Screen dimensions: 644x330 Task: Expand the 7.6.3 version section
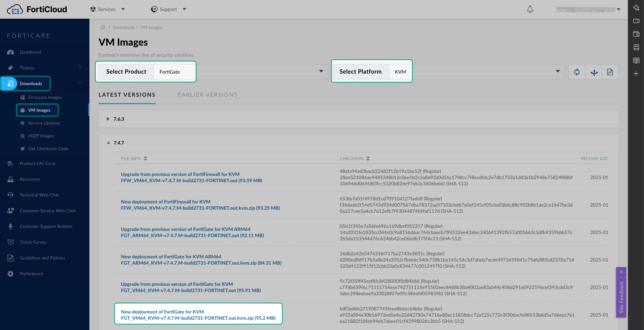pyautogui.click(x=108, y=119)
